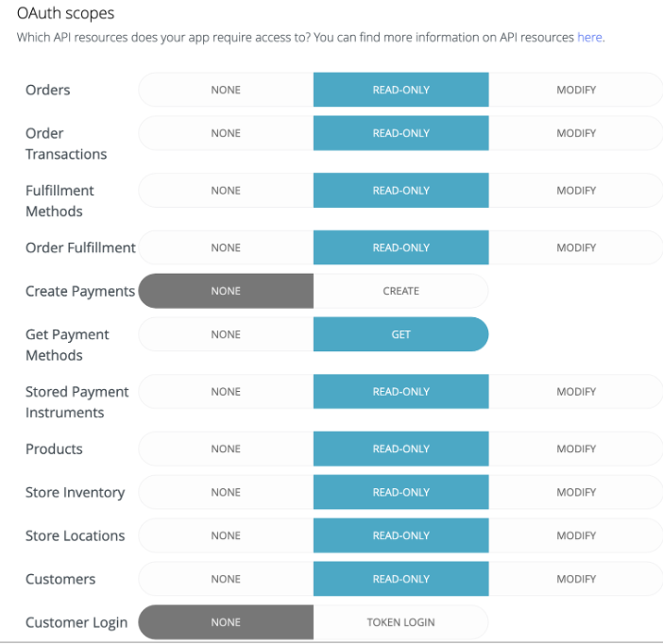Select GET for Get Payment Methods
Screen dimensions: 663x644
[x=400, y=334]
